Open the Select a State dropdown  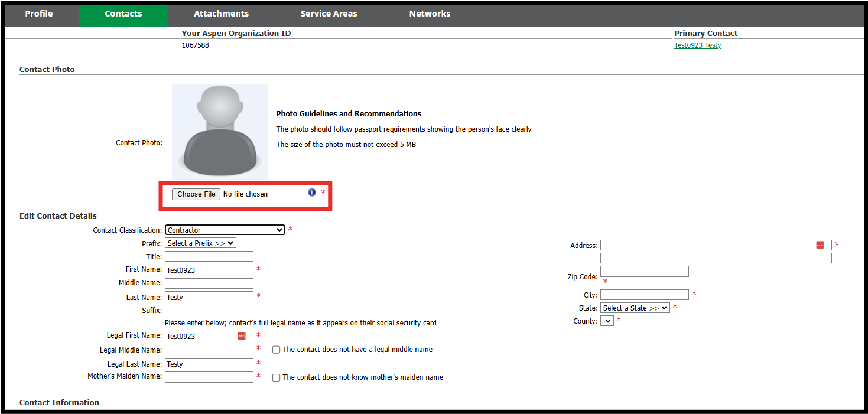tap(635, 308)
